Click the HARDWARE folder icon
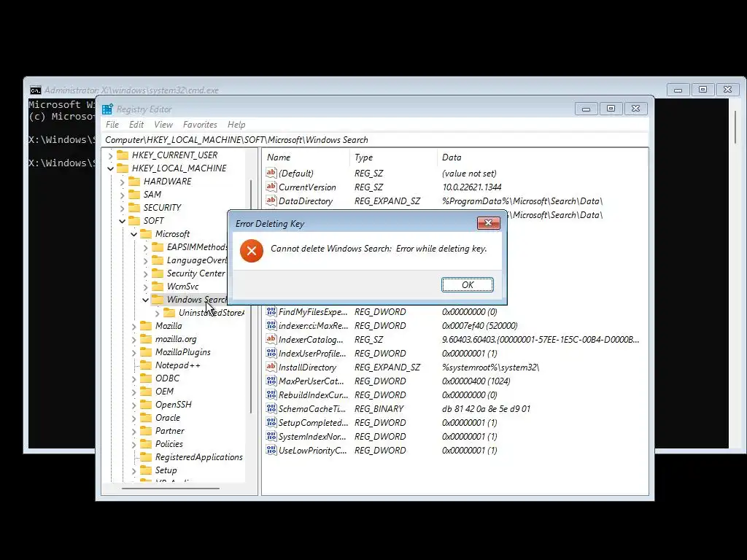Viewport: 747px width, 560px height. click(134, 181)
